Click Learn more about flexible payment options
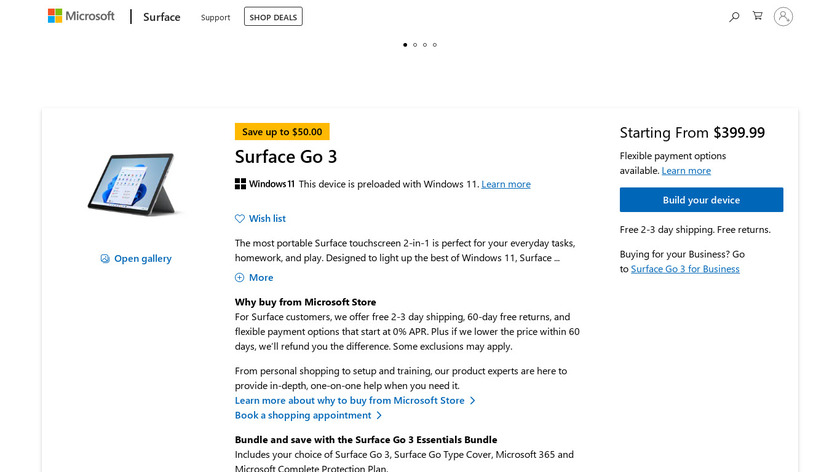The width and height of the screenshot is (840, 472). pyautogui.click(x=686, y=171)
